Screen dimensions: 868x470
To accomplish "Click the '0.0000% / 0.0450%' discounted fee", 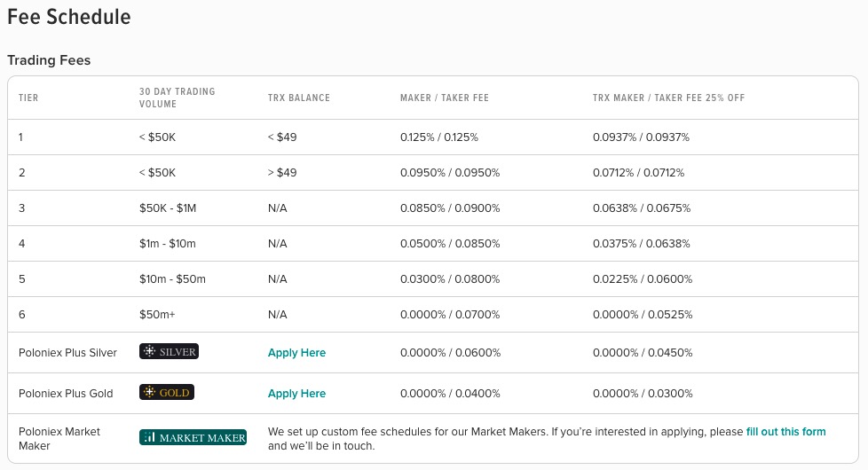I will click(x=643, y=352).
